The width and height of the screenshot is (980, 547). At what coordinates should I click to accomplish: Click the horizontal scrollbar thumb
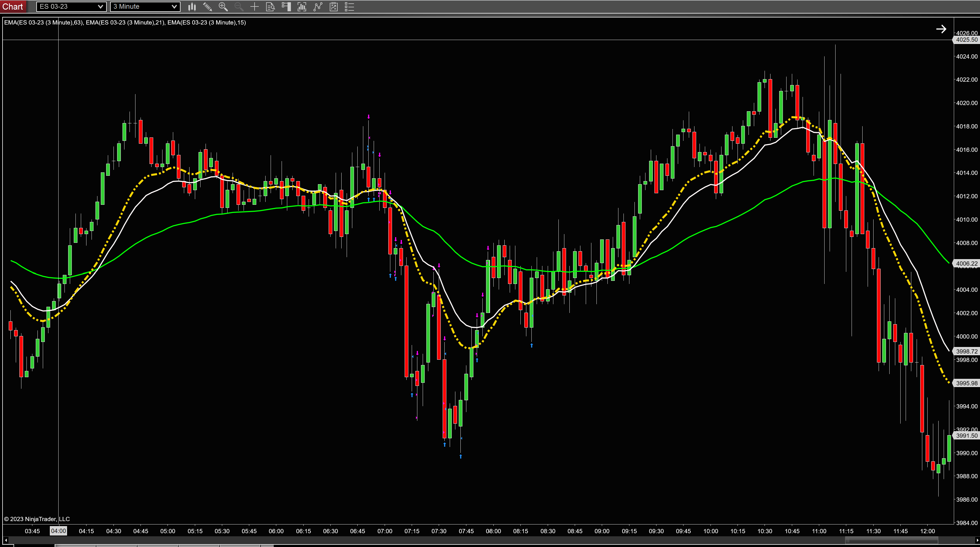892,540
